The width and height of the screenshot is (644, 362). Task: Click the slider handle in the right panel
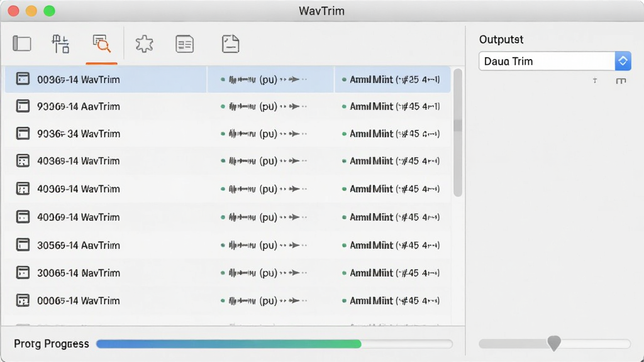[x=554, y=343]
